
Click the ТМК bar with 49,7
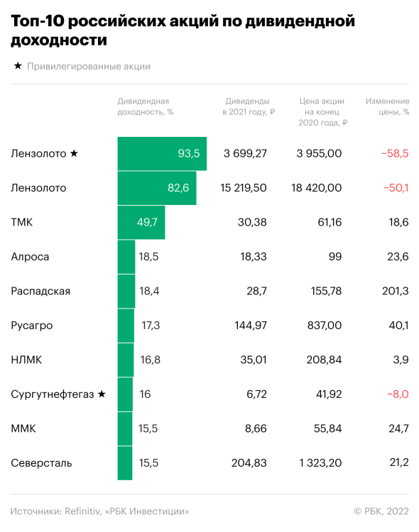click(x=141, y=222)
